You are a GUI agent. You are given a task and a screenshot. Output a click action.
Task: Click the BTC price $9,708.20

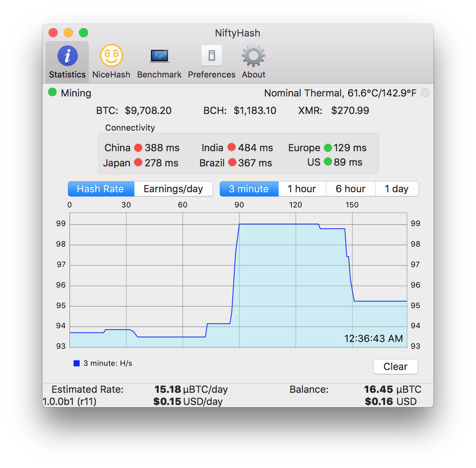click(x=148, y=111)
